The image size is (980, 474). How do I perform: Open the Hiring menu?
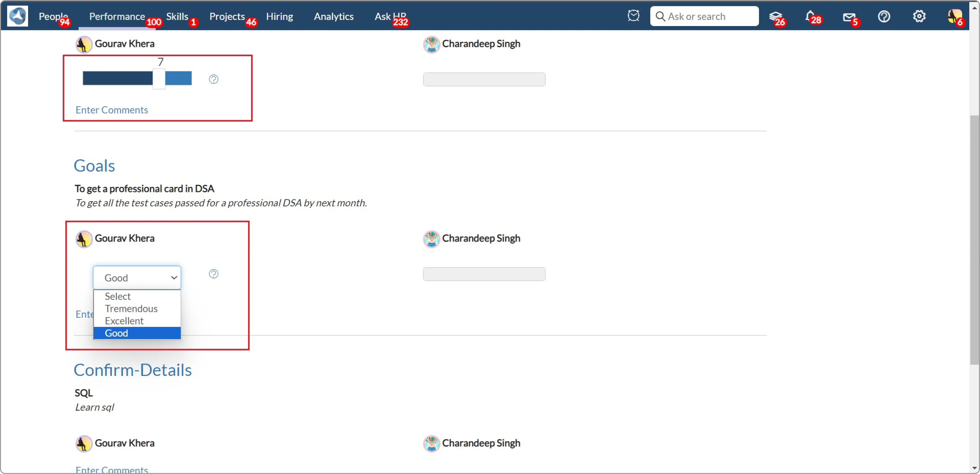coord(279,16)
